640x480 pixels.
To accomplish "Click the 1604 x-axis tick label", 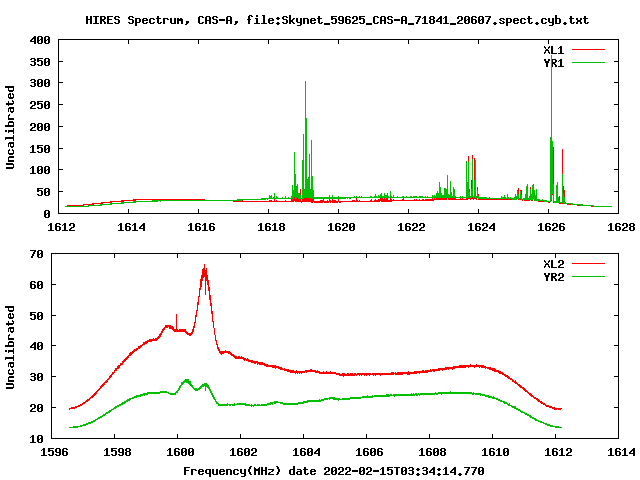I will (x=307, y=452).
